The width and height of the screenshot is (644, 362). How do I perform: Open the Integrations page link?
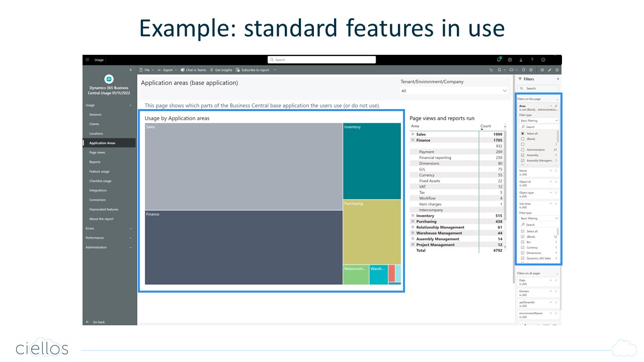(98, 191)
